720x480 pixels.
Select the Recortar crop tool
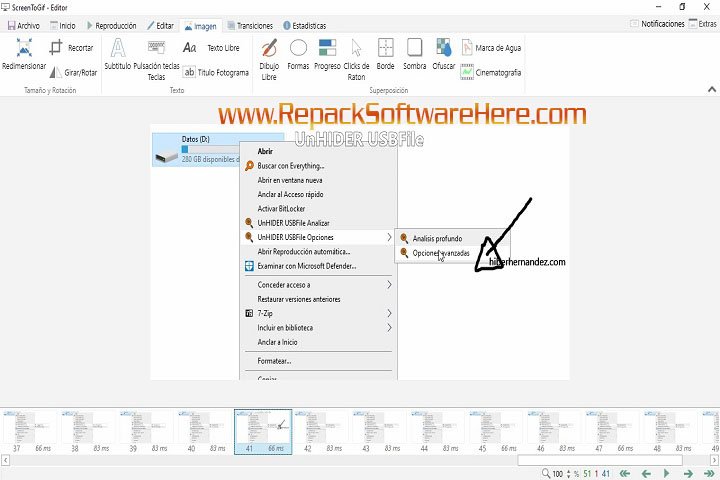tap(71, 47)
